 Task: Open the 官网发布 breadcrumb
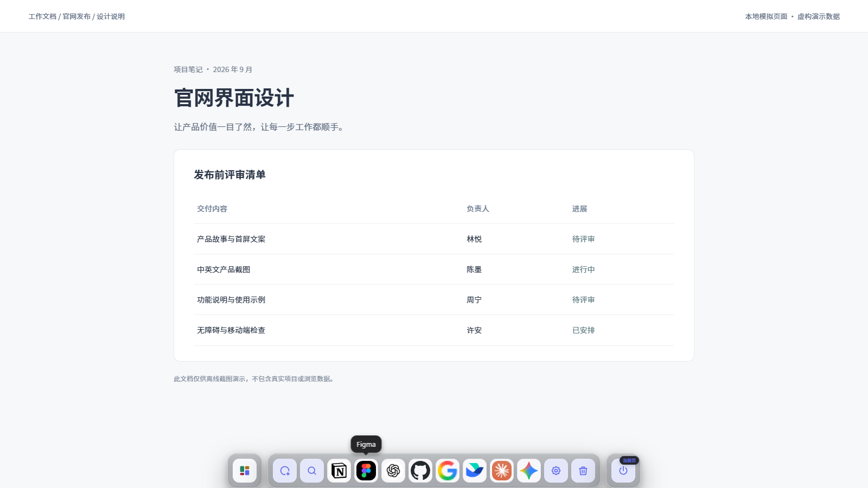(76, 16)
